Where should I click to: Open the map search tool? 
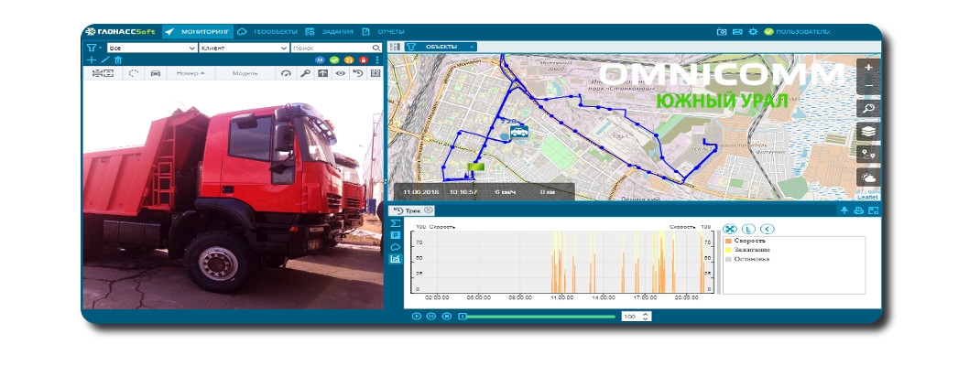pyautogui.click(x=868, y=109)
